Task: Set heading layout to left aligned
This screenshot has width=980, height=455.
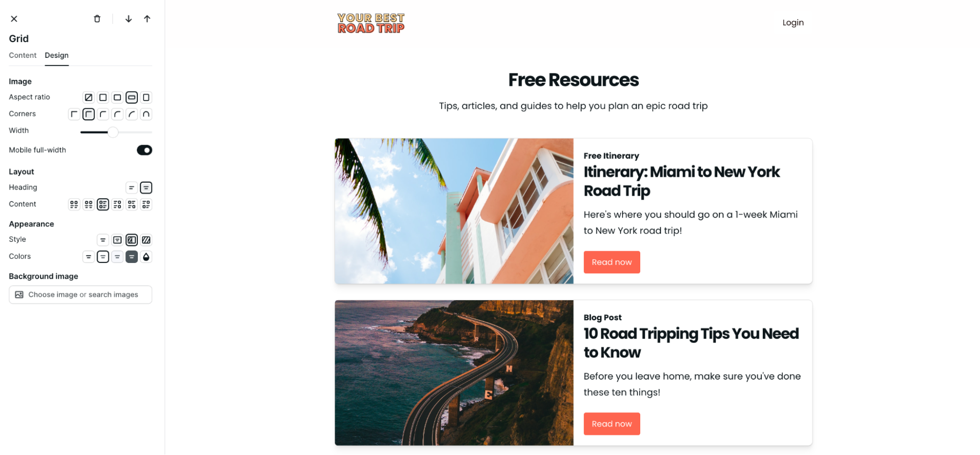Action: pos(131,188)
